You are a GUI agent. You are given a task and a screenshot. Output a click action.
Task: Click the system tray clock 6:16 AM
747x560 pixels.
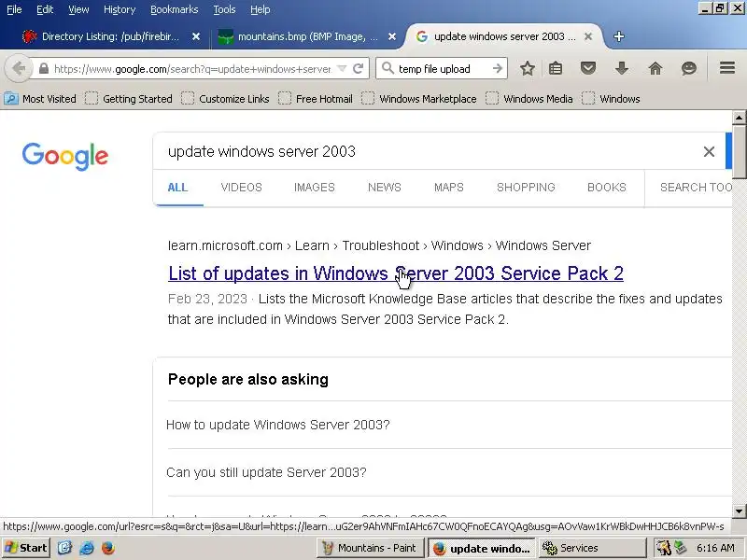coord(715,548)
